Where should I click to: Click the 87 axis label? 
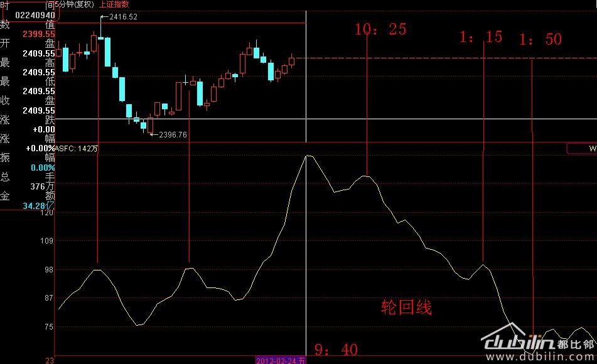49,298
